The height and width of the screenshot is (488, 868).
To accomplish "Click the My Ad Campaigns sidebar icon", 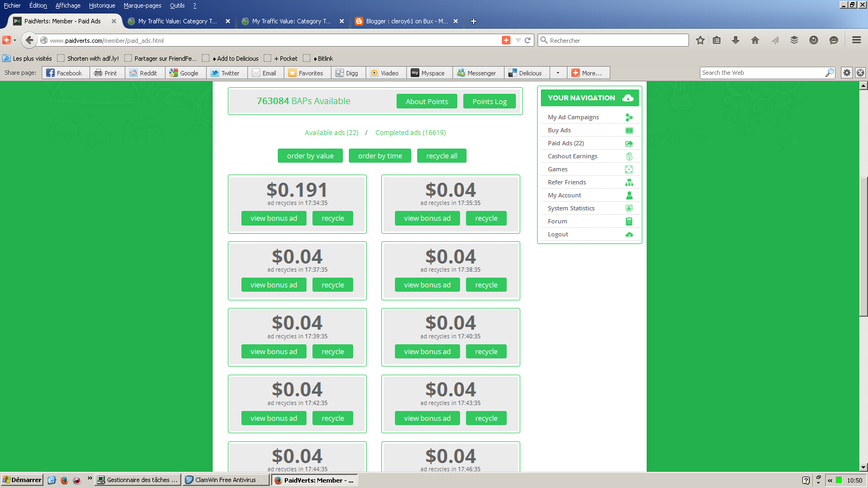I will pos(629,117).
